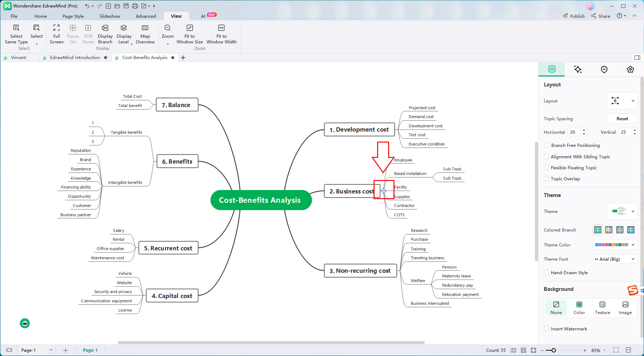Click Select Same Type tool
The height and width of the screenshot is (356, 644).
[x=16, y=34]
